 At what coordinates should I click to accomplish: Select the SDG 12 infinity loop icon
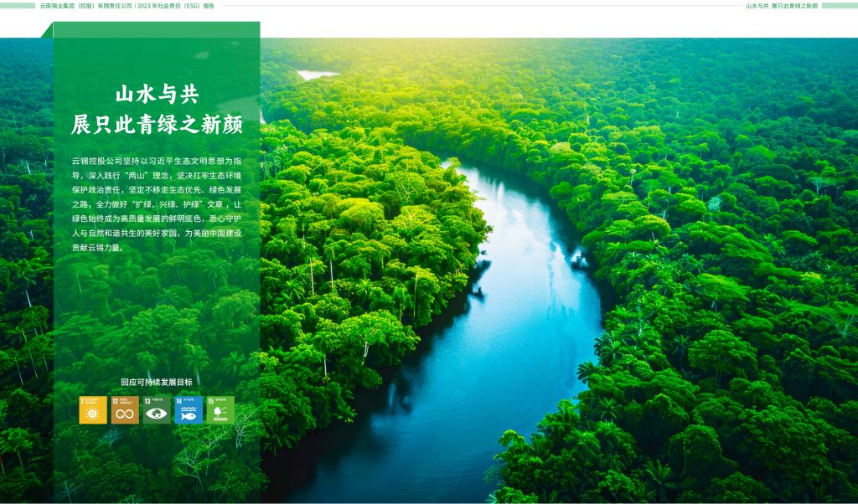point(125,410)
